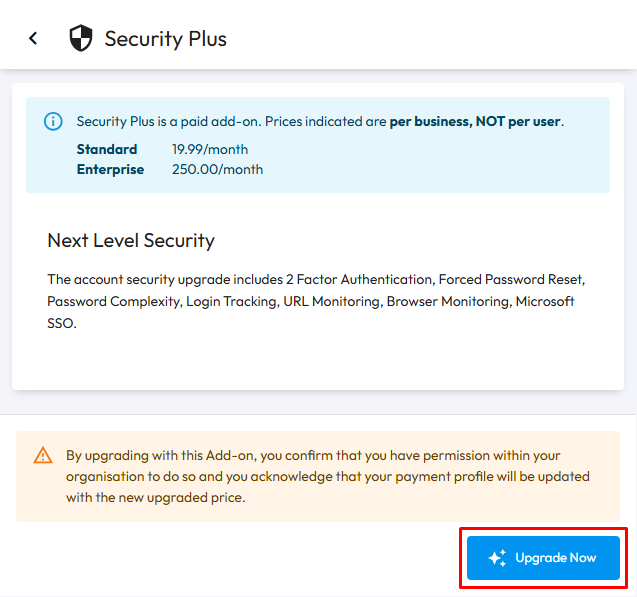Click the Enterprise plan label
The image size is (637, 597).
(x=110, y=169)
